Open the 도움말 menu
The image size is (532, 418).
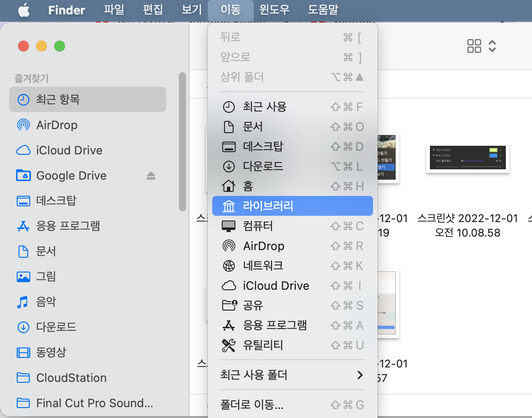[x=323, y=10]
